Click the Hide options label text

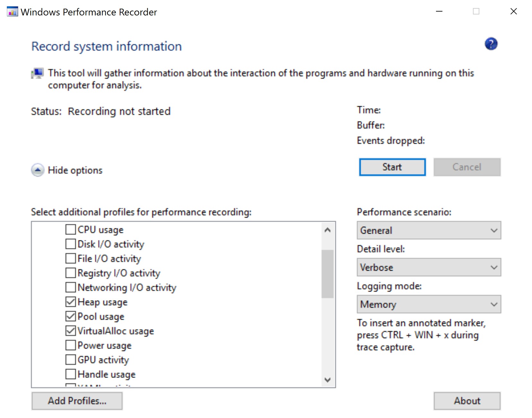tap(75, 170)
